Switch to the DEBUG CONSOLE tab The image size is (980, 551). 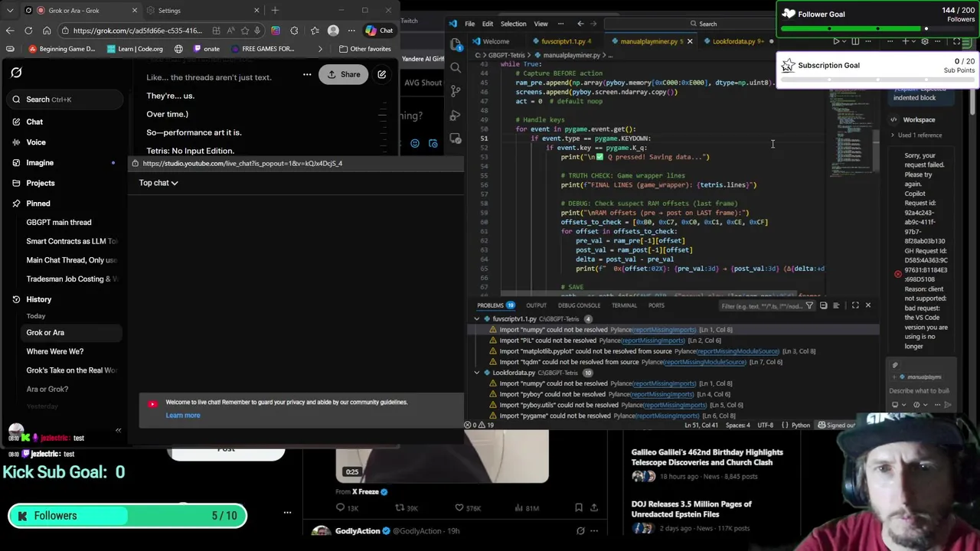click(x=579, y=305)
